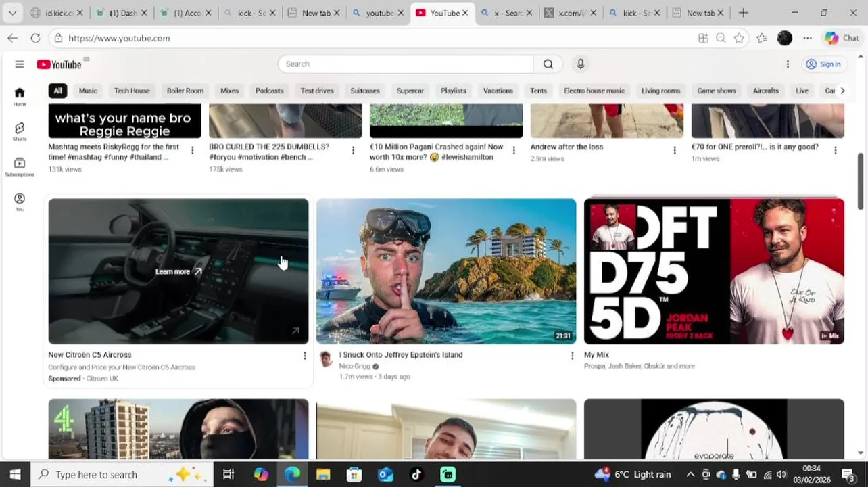
Task: Open options for Andrew after the loss short
Action: tap(674, 150)
